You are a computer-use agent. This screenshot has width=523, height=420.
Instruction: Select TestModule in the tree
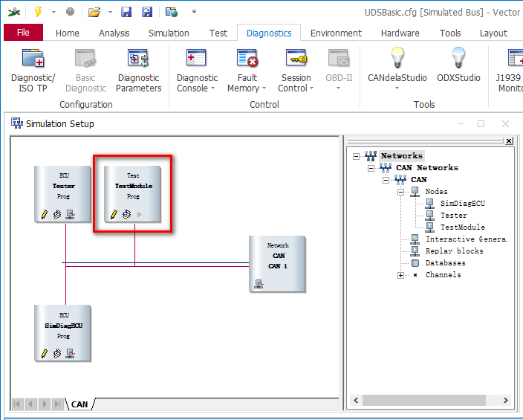coord(462,227)
